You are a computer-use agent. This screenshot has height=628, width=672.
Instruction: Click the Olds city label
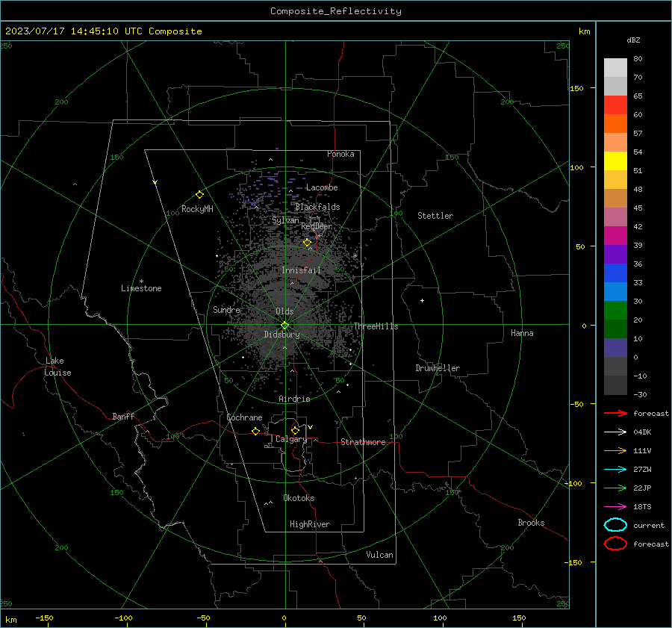[284, 311]
